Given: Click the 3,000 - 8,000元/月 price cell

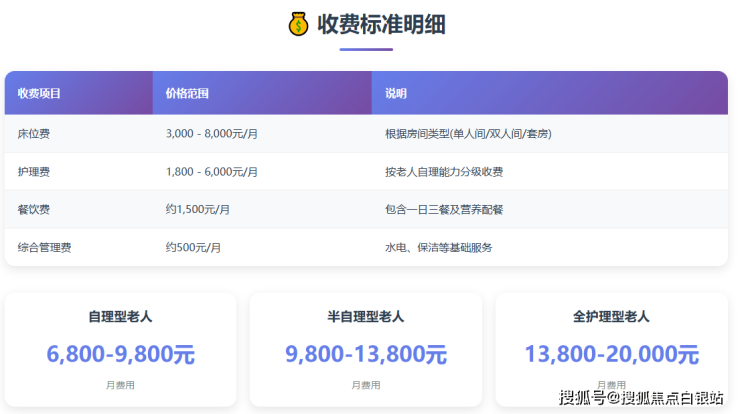Looking at the screenshot, I should 211,133.
